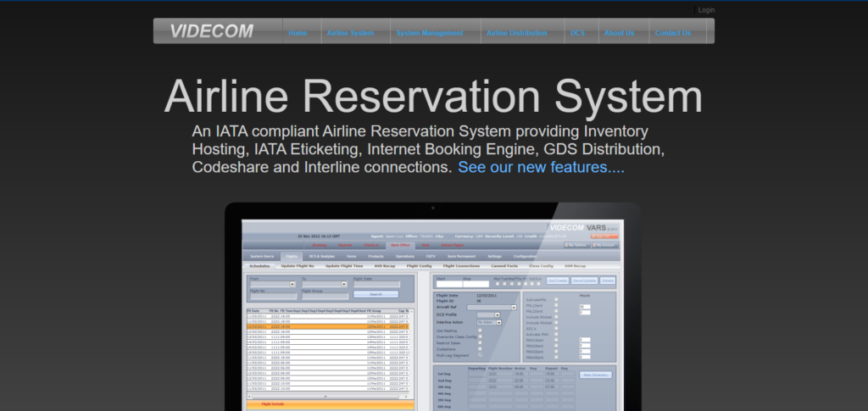This screenshot has height=411, width=868.
Task: Choose DCS from the navigation bar
Action: pyautogui.click(x=577, y=33)
